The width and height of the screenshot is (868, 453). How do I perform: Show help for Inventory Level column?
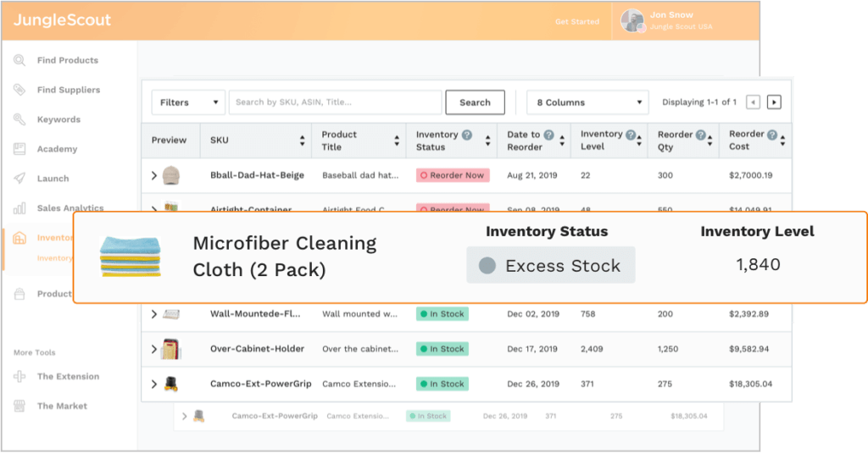click(630, 135)
